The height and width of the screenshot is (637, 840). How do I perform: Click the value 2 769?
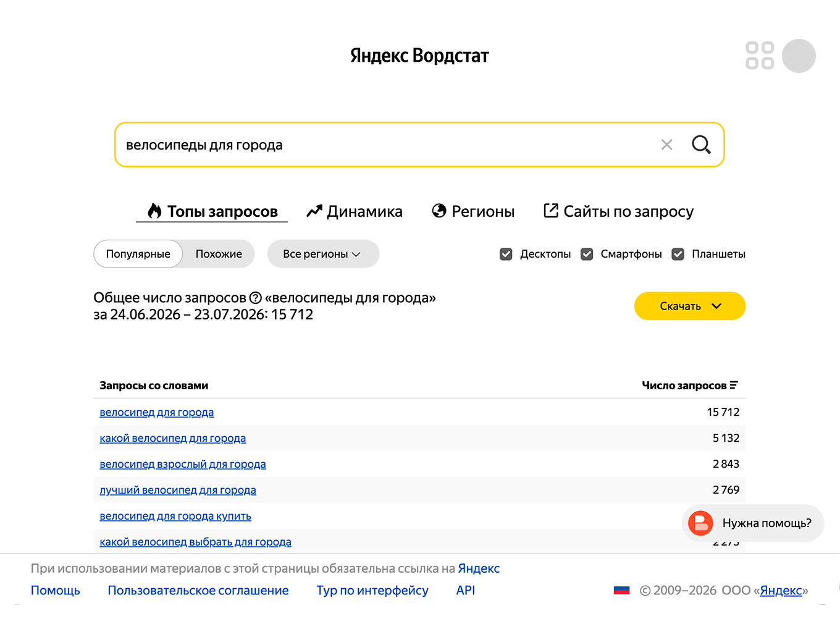pyautogui.click(x=726, y=490)
